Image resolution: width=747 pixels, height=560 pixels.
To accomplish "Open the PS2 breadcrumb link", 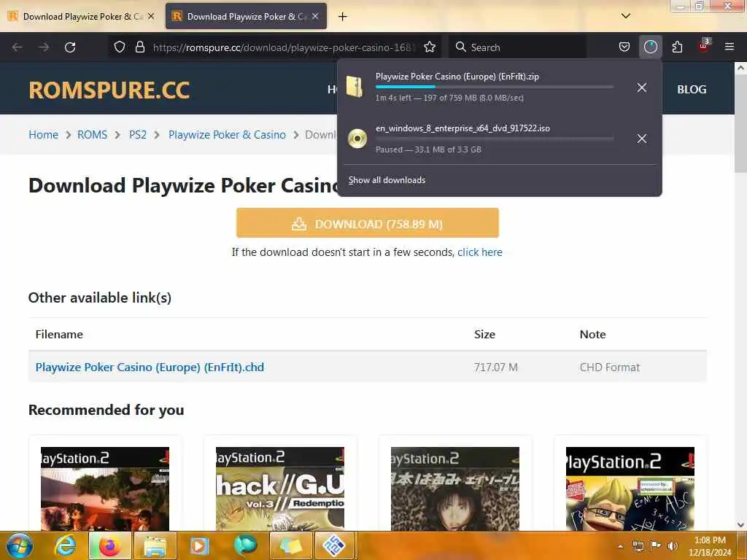I will (x=138, y=135).
